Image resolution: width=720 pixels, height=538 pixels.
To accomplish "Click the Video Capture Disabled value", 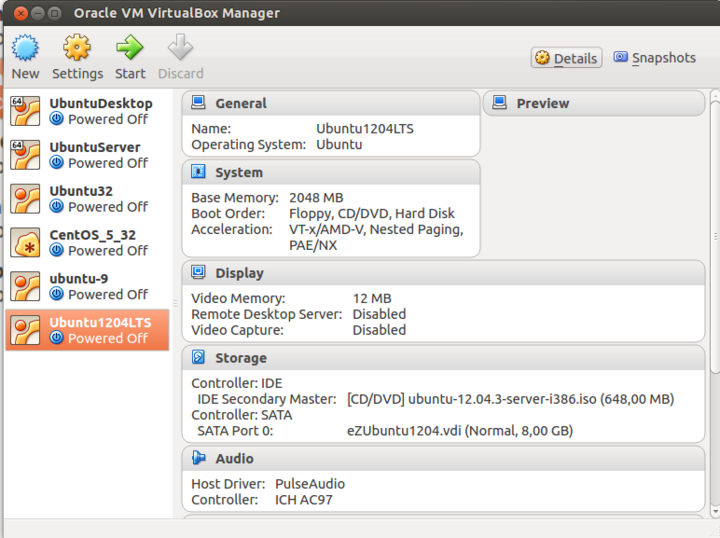I will (x=379, y=330).
